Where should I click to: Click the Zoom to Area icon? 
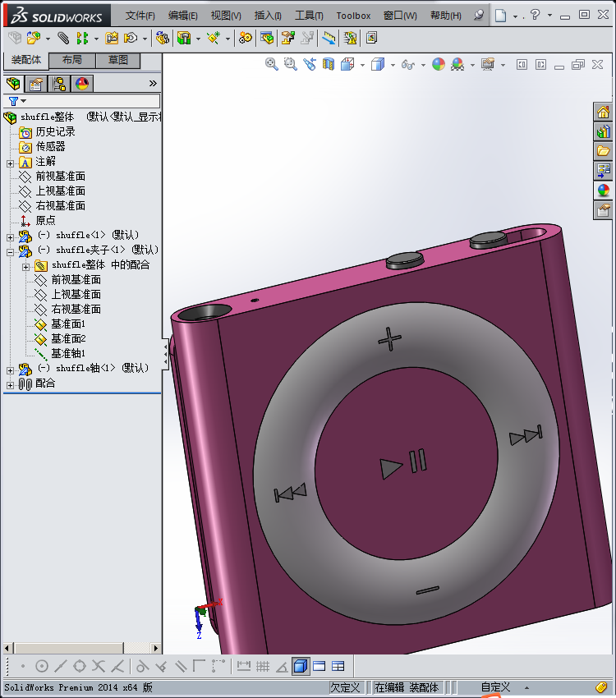pyautogui.click(x=291, y=65)
